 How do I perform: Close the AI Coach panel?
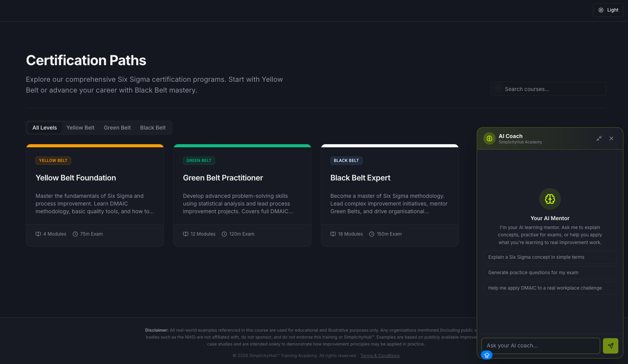click(611, 138)
